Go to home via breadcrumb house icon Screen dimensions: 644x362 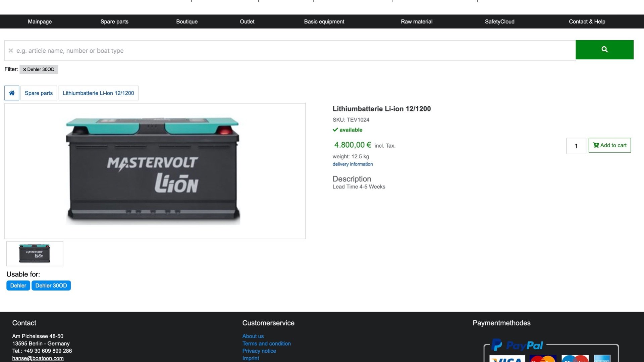pyautogui.click(x=12, y=93)
